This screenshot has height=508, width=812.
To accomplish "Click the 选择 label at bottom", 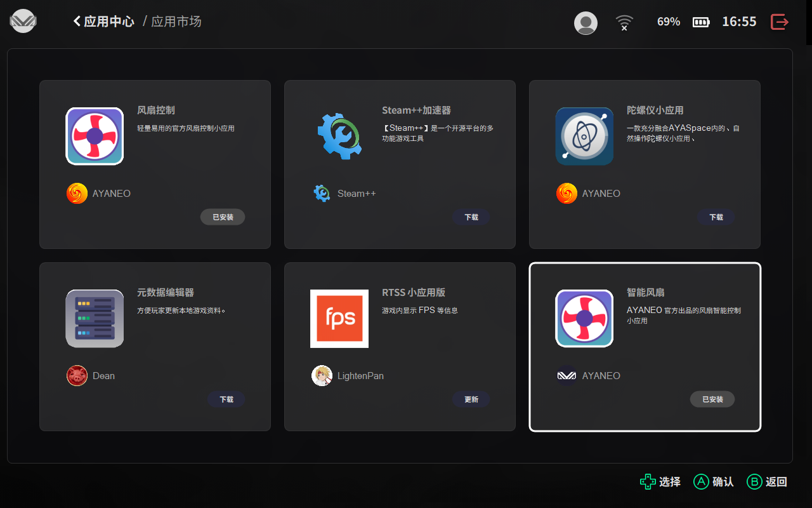I will coord(670,482).
